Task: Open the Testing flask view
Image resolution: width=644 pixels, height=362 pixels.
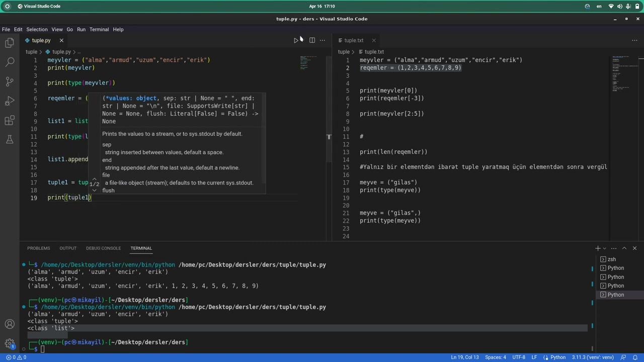Action: click(x=10, y=140)
